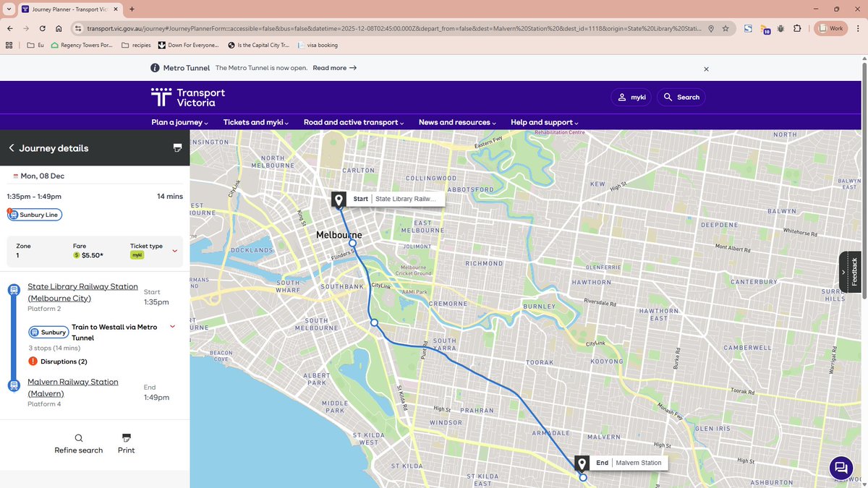
Task: Click the Disruptions (2) alert
Action: pyautogui.click(x=64, y=361)
